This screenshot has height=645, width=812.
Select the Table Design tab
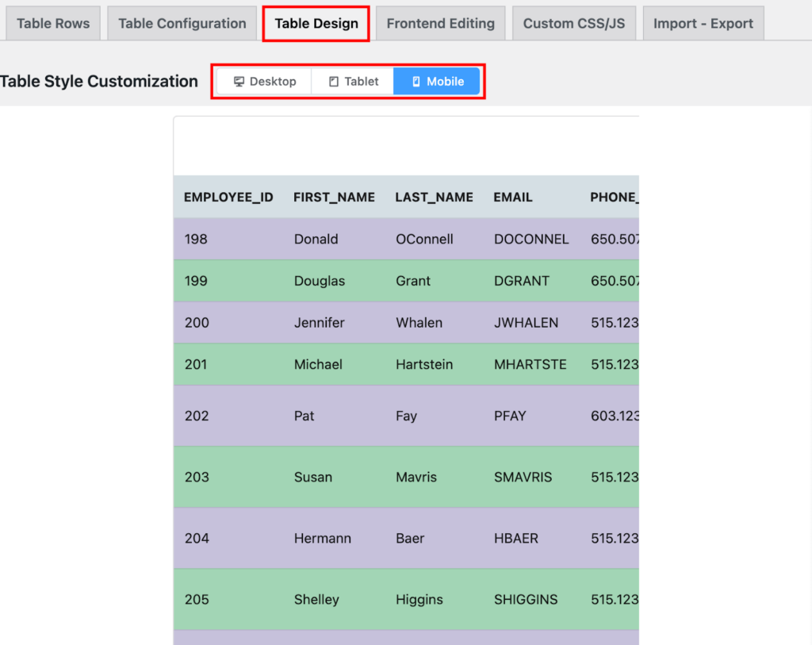point(316,23)
